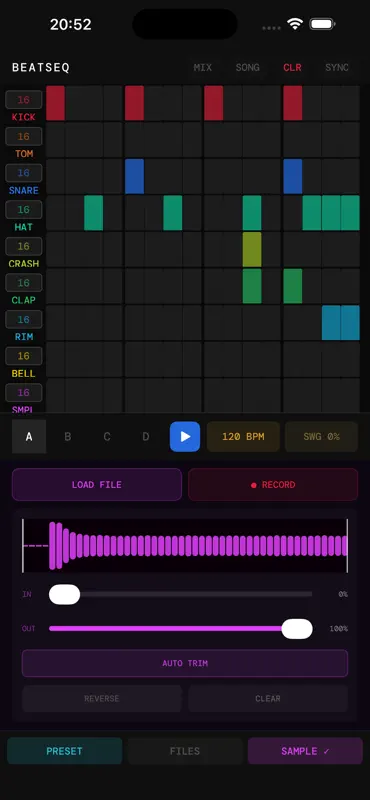Enable the first step on the TOM row
The image size is (370, 800).
click(x=56, y=140)
